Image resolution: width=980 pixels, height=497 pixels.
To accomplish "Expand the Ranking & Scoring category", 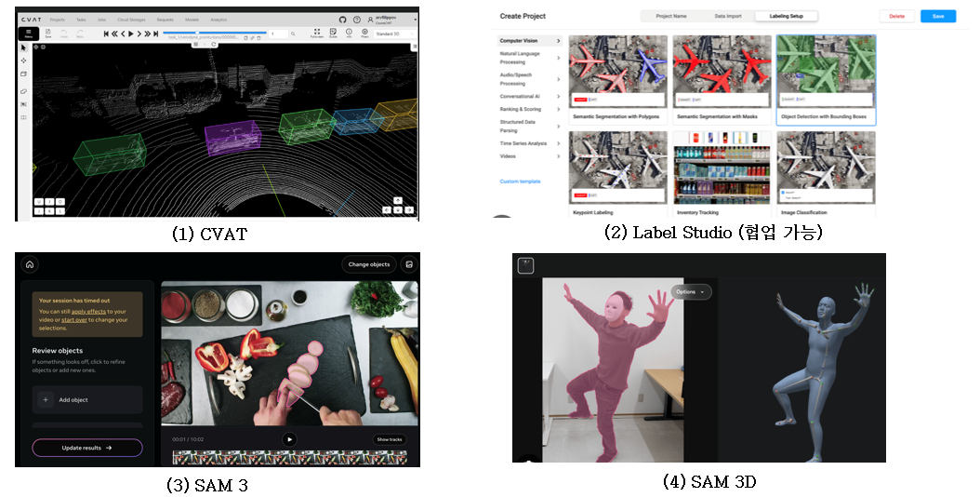I will pos(530,109).
